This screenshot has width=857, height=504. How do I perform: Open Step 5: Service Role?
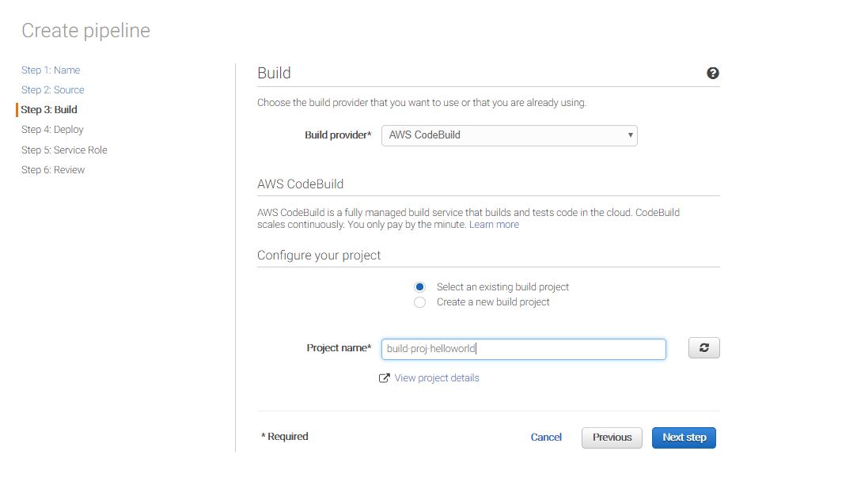64,150
